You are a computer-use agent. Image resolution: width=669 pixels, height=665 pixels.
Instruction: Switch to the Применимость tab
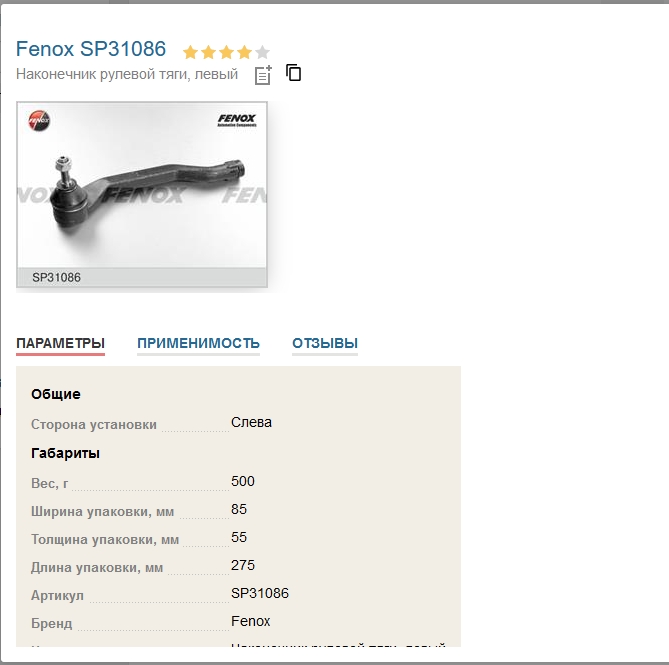pos(198,343)
